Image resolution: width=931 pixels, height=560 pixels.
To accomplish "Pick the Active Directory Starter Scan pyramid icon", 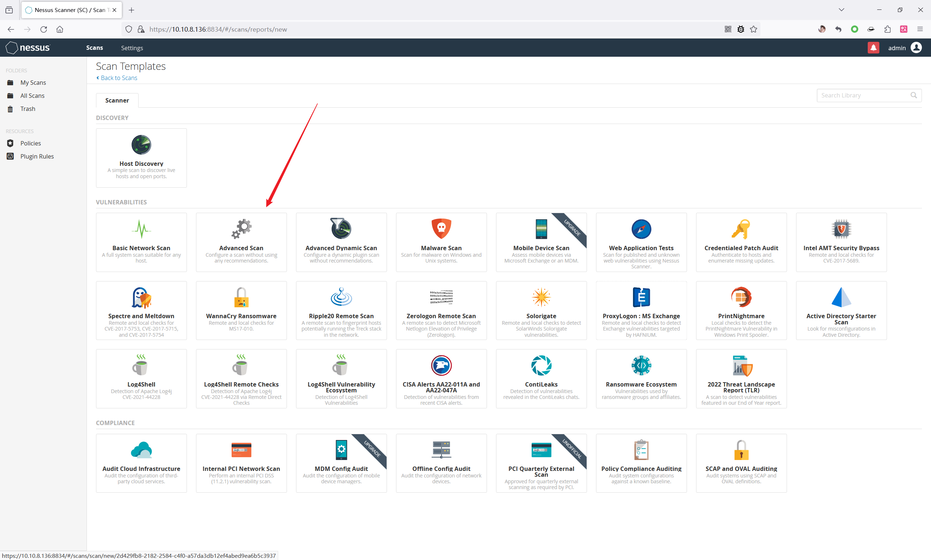I will [x=841, y=297].
